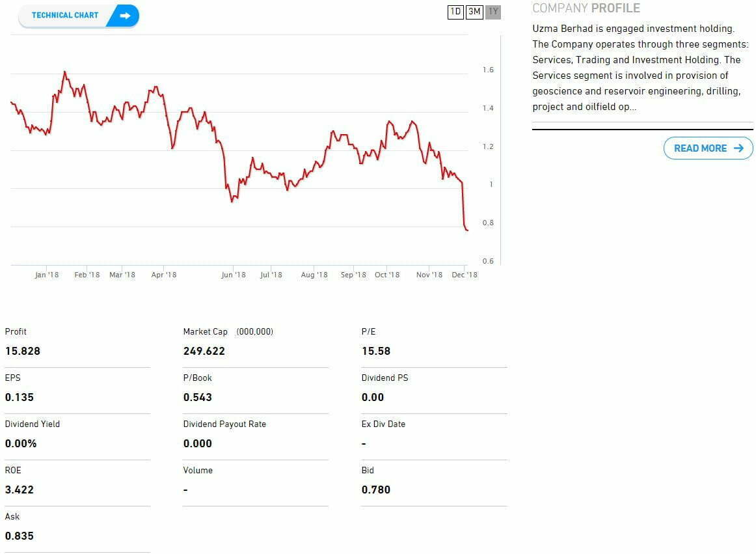Click the P/E value 15.58
Image resolution: width=756 pixels, height=554 pixels.
pos(376,351)
